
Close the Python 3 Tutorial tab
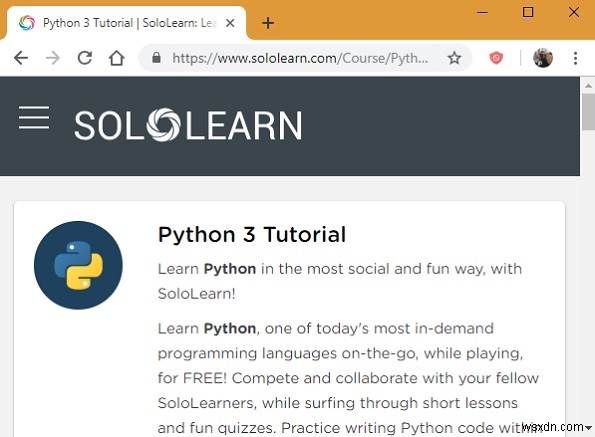point(230,23)
